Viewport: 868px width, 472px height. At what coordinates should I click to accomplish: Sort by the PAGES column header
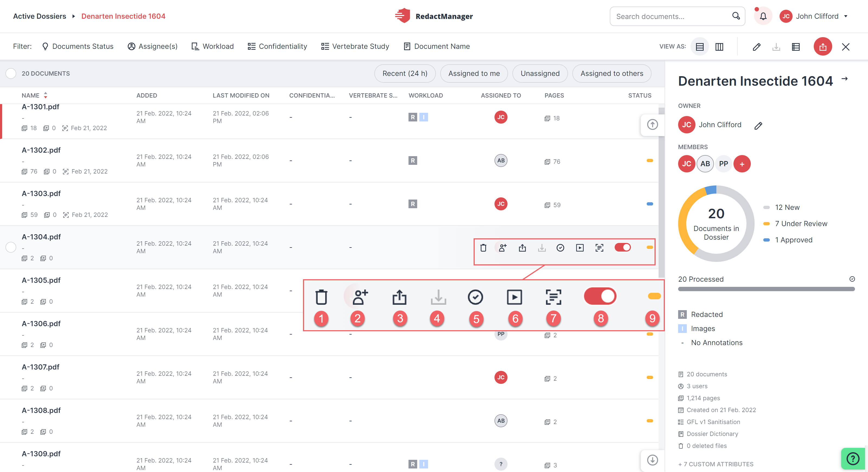[554, 95]
